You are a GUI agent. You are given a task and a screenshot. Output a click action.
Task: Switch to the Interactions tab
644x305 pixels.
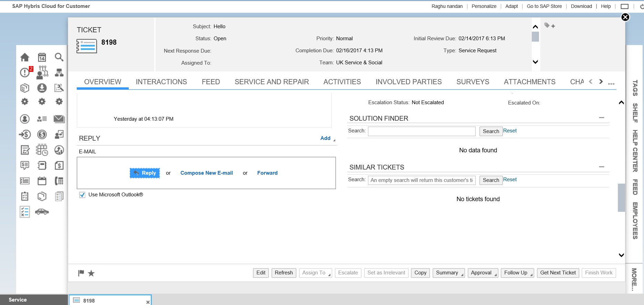click(x=161, y=82)
